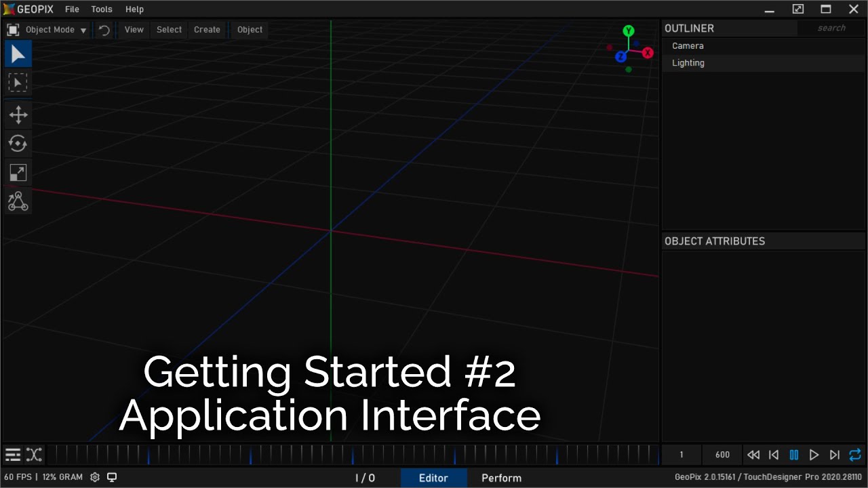Switch to the Perform tab
Image resolution: width=868 pixels, height=488 pixels.
501,478
